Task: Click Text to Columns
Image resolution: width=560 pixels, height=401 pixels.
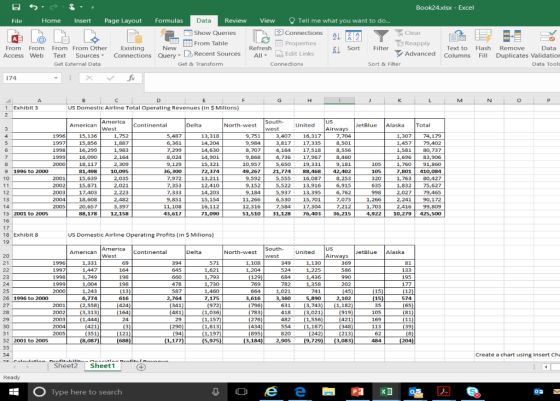Action: coord(457,44)
